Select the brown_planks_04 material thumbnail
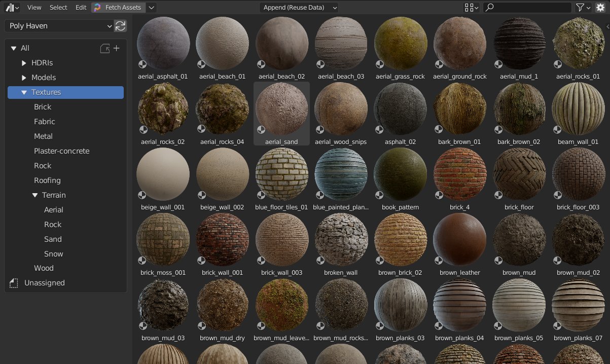The width and height of the screenshot is (610, 364). point(460,304)
